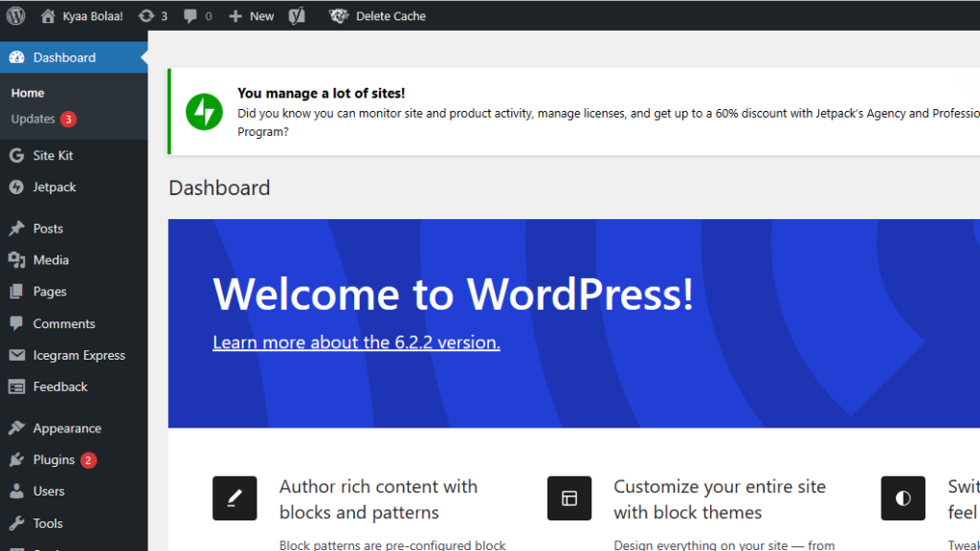Click the green Jetpack logo in notice
Viewport: 980px width, 551px height.
pyautogui.click(x=204, y=112)
